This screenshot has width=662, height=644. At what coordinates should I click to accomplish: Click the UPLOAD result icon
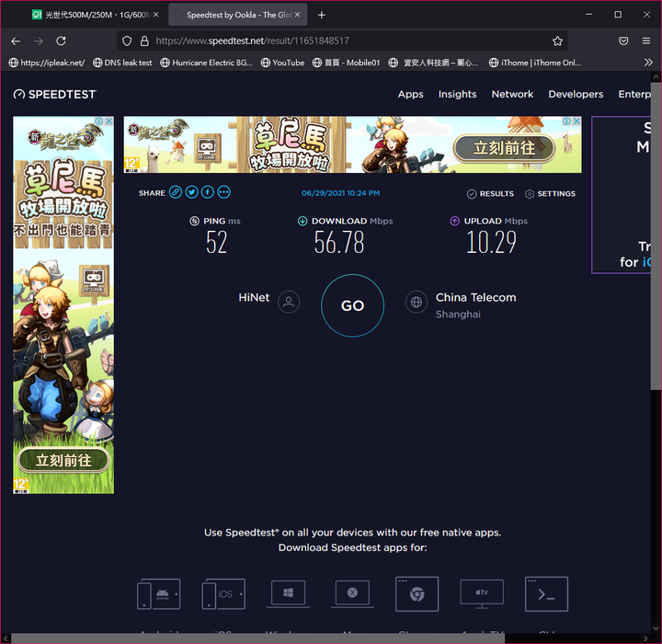[454, 221]
